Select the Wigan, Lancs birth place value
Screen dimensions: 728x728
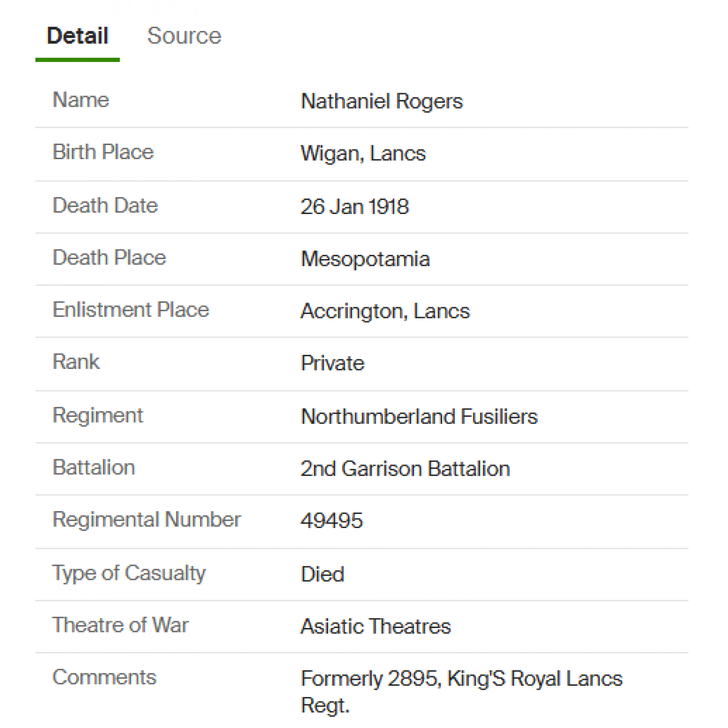tap(363, 153)
